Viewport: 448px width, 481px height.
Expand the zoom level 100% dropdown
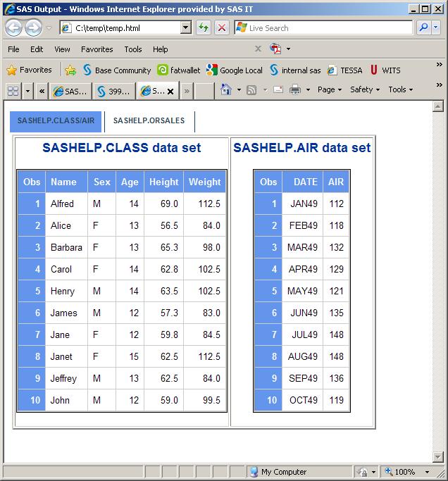point(427,472)
